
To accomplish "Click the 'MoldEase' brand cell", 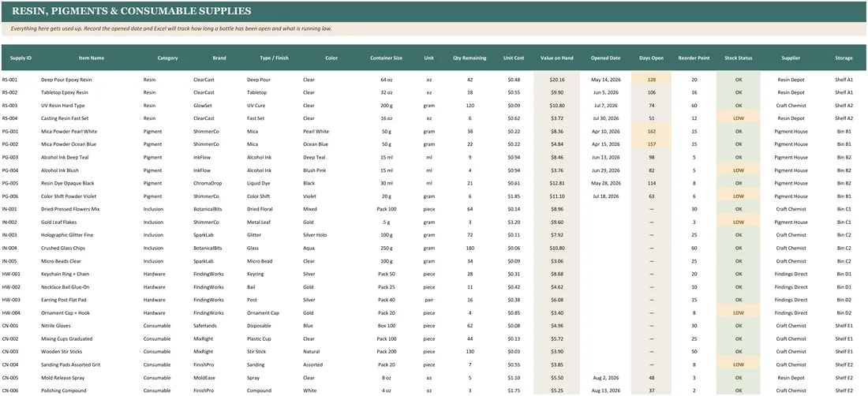I will coord(204,378).
